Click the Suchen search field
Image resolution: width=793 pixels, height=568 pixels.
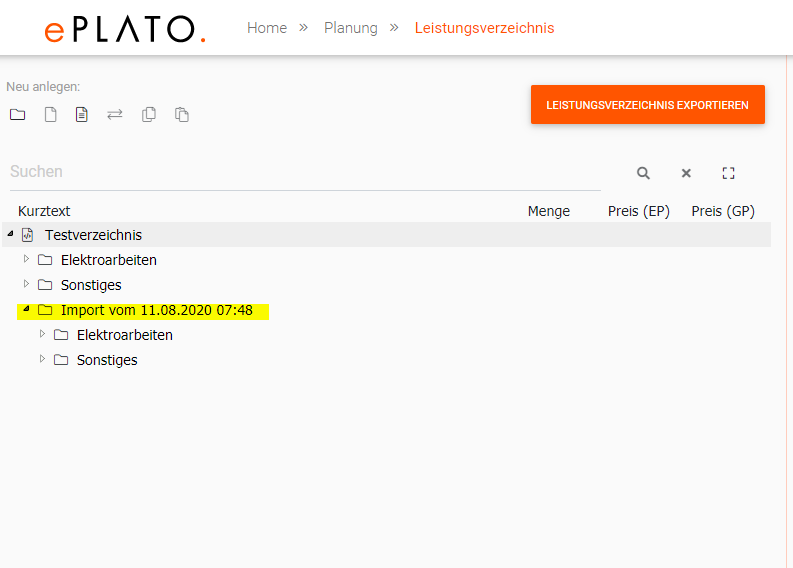pyautogui.click(x=300, y=172)
